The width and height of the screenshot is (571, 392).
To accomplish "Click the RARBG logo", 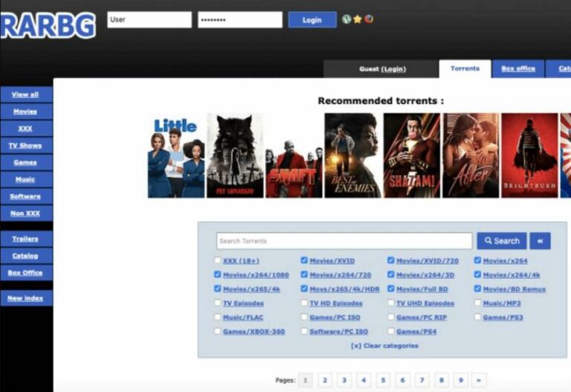I will coord(48,25).
